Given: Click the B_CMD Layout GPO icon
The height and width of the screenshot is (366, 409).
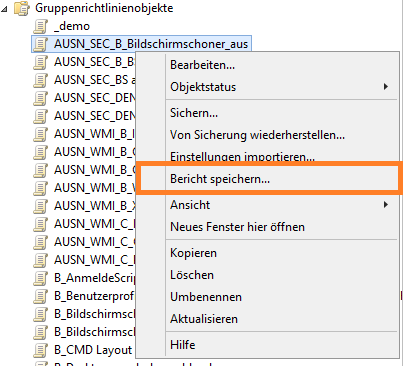Looking at the screenshot, I should point(41,350).
